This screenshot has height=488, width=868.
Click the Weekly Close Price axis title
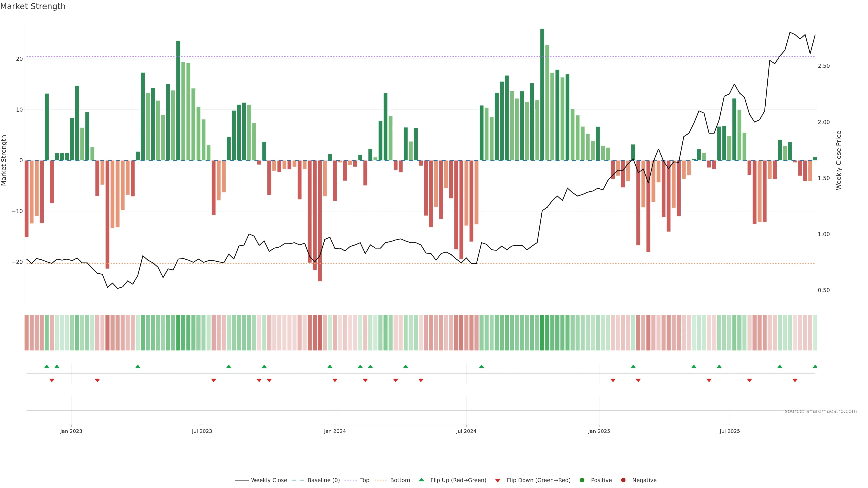click(839, 160)
